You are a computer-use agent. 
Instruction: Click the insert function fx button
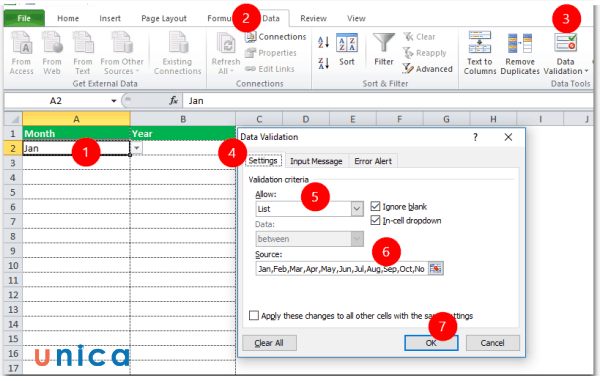[174, 101]
